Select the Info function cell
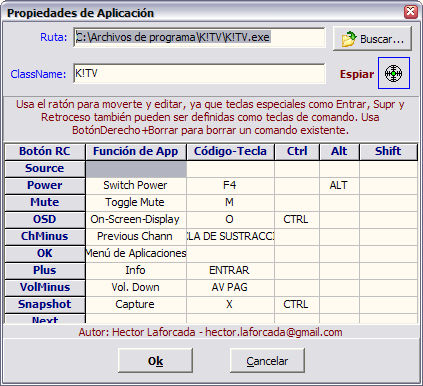The height and width of the screenshot is (386, 423). point(136,271)
